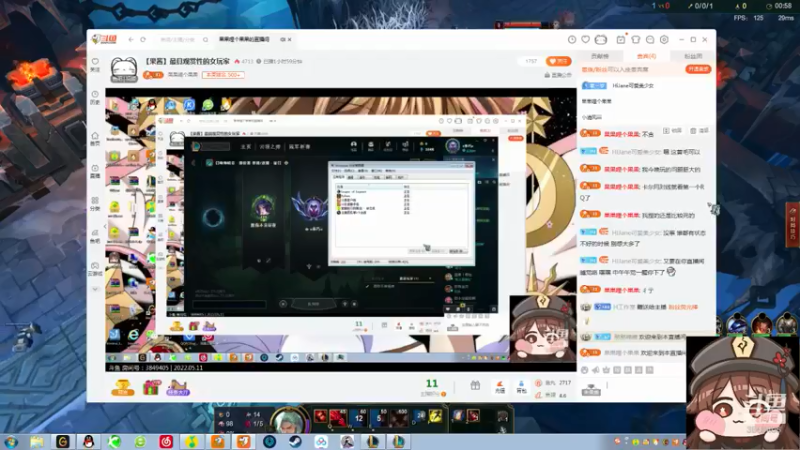800x450 pixels.
Task: Switch to the 贡献榜 tab
Action: click(600, 56)
